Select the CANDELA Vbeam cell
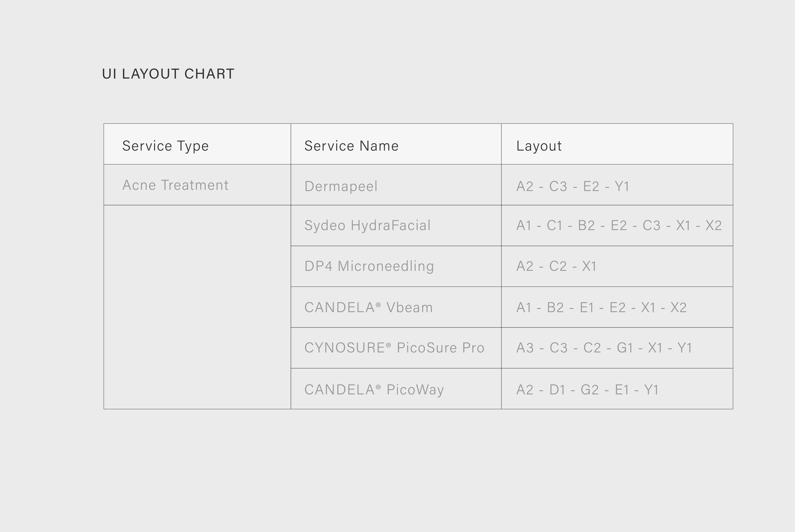This screenshot has width=795, height=532. (368, 308)
